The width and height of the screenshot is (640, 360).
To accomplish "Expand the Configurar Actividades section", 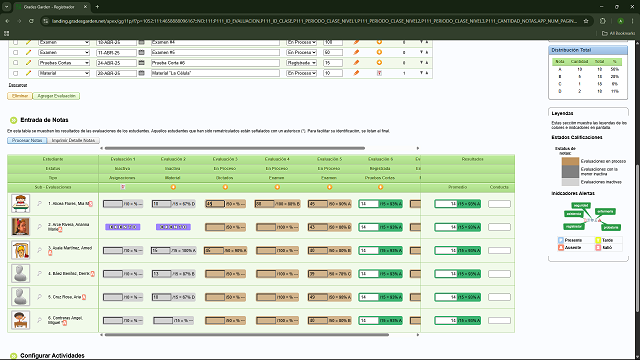I will pos(13,356).
